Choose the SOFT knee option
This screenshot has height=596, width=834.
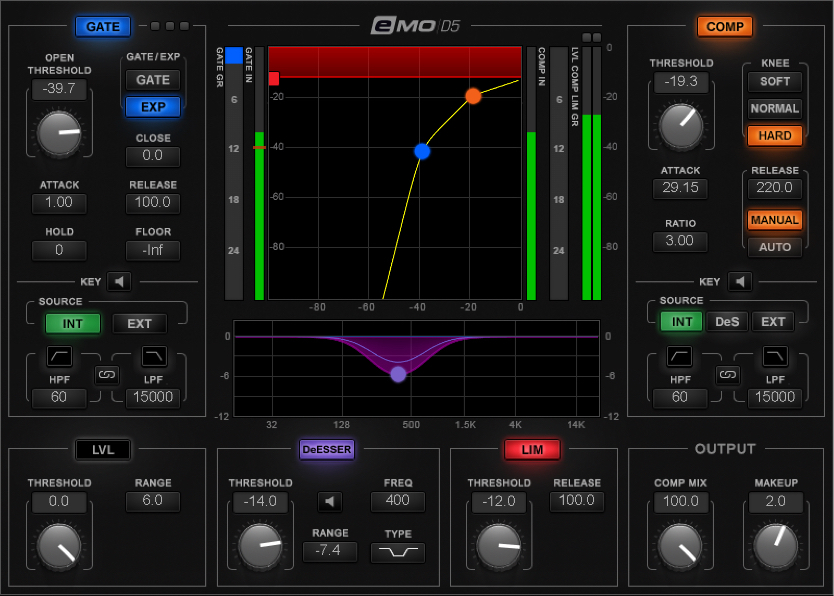coord(774,81)
